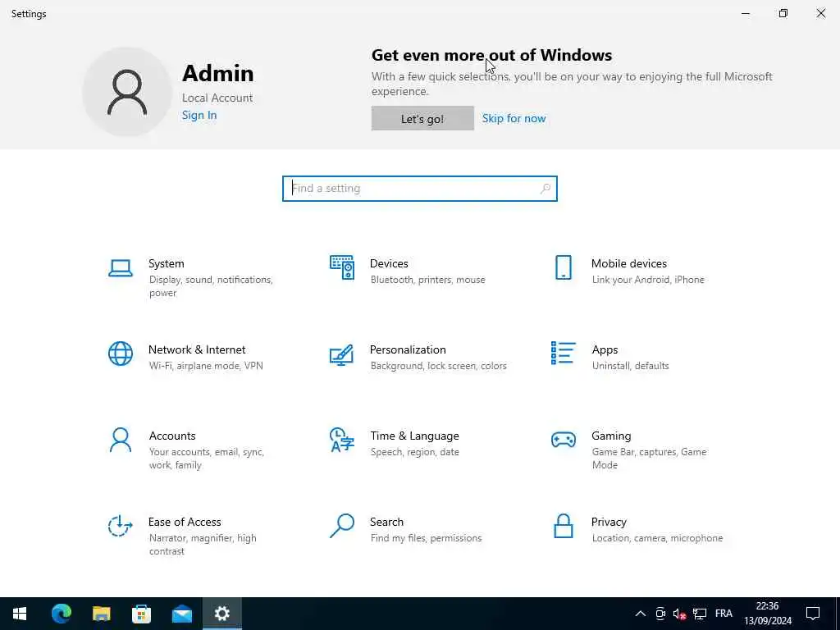840x630 pixels.
Task: Open the Personalization title
Action: 408,349
